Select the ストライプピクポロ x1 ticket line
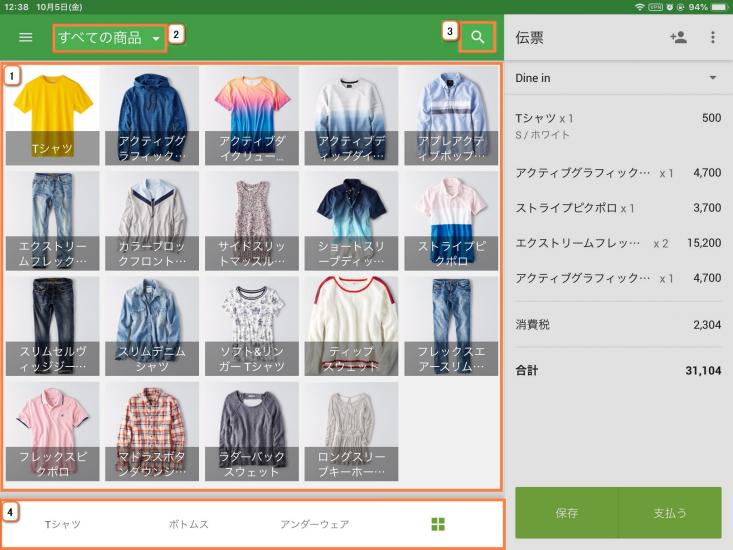This screenshot has height=550, width=733. [x=618, y=208]
